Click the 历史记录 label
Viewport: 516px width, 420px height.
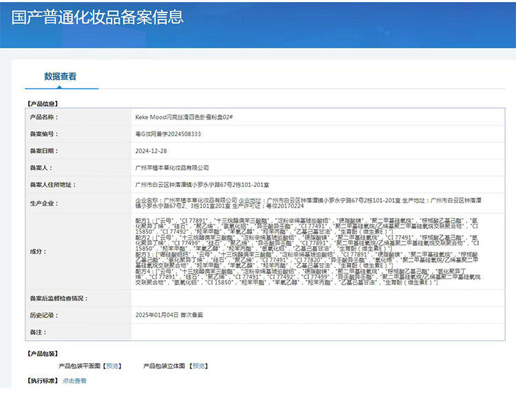click(x=44, y=315)
